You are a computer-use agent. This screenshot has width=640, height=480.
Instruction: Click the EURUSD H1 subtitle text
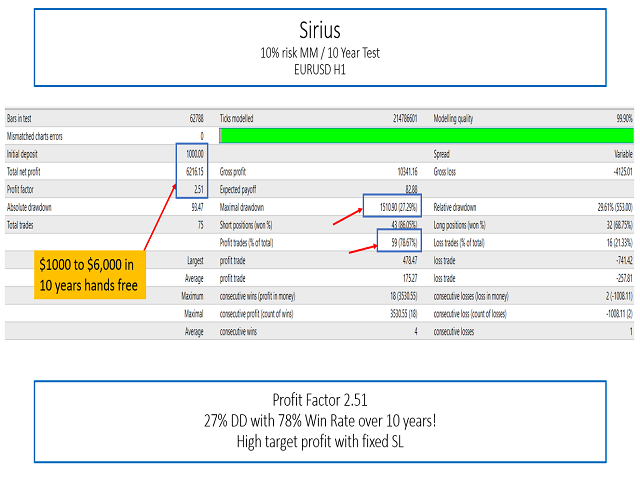point(320,70)
